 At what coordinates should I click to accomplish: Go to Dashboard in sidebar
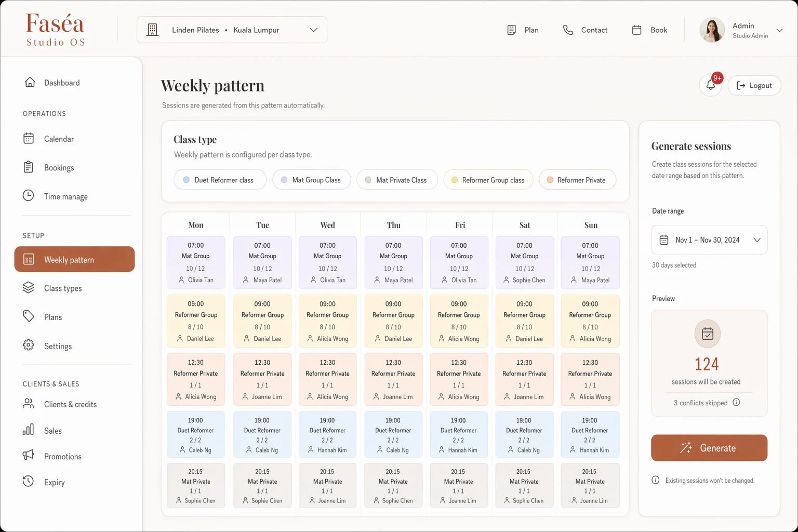(x=62, y=83)
